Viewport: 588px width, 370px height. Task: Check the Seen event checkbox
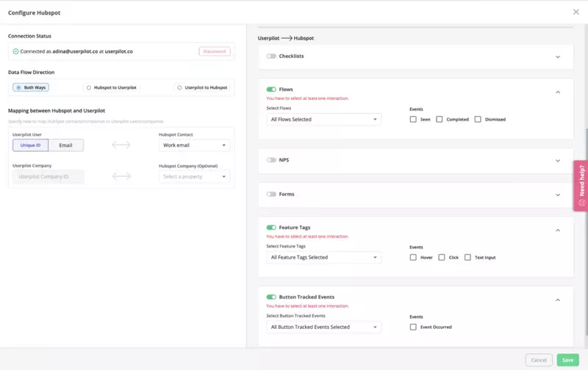[x=413, y=119]
